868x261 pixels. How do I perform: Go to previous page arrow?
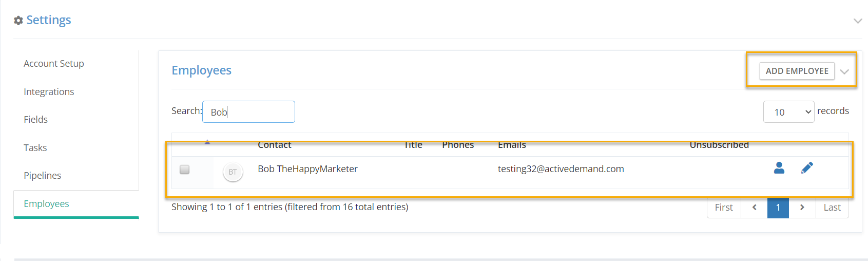[754, 208]
